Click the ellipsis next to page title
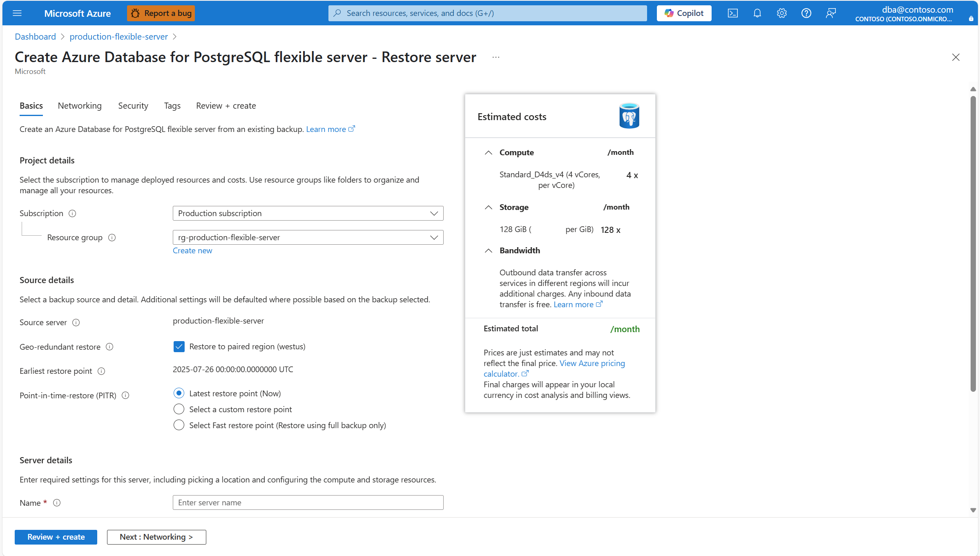The height and width of the screenshot is (556, 980). [x=496, y=57]
